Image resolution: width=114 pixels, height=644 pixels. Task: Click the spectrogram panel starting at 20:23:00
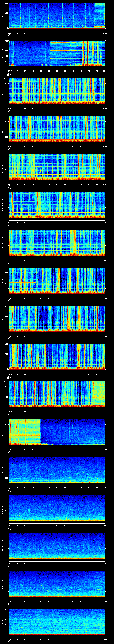tap(57, 357)
